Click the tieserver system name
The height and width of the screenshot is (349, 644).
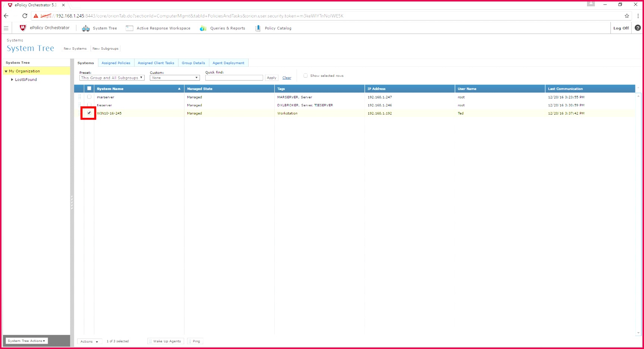[x=104, y=105]
